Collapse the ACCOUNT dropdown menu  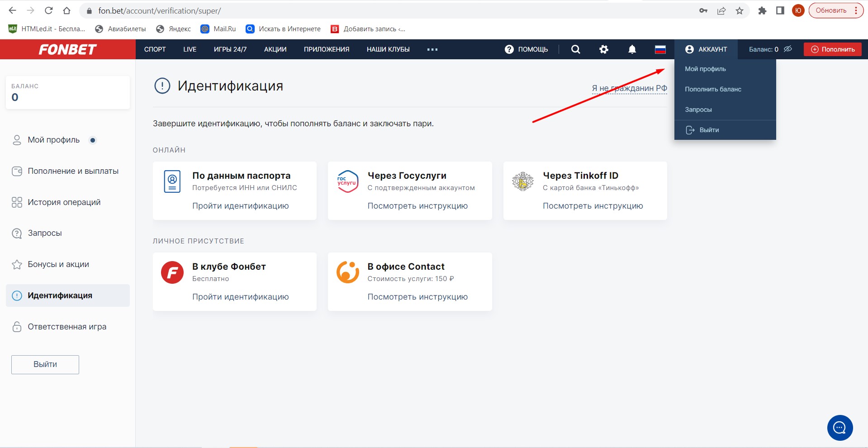click(706, 49)
